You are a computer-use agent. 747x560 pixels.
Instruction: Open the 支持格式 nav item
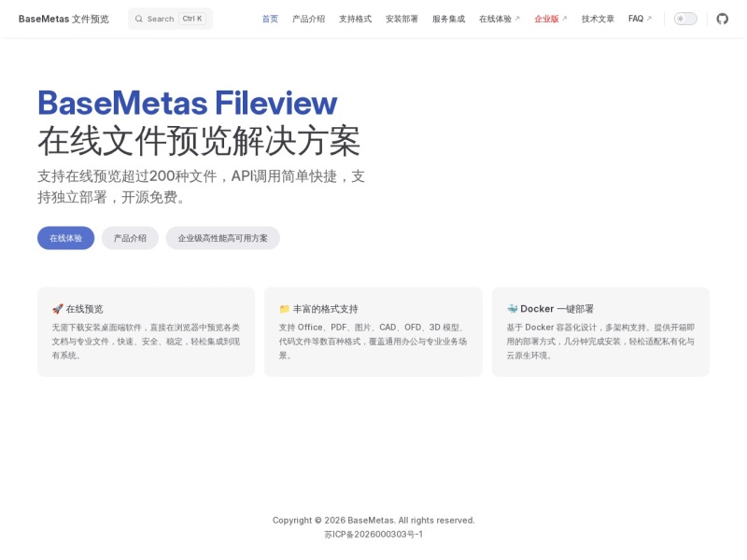click(355, 19)
